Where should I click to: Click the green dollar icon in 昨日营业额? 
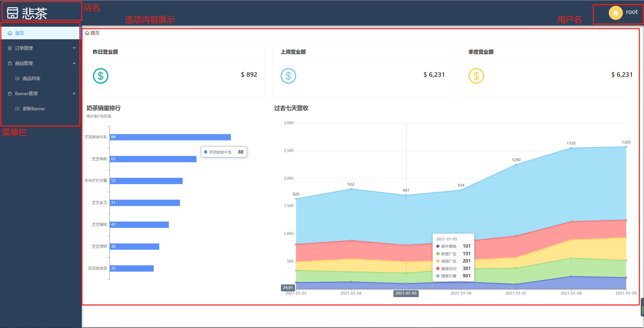pos(101,76)
